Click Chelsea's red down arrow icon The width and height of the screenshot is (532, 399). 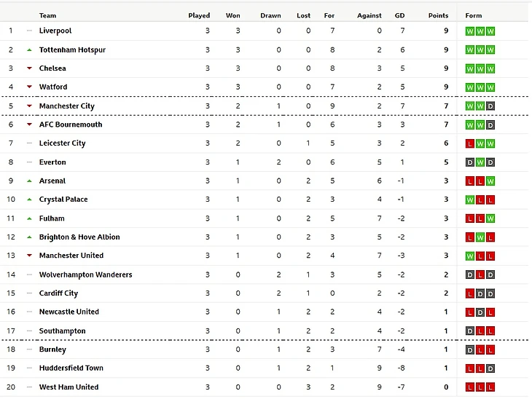click(29, 68)
